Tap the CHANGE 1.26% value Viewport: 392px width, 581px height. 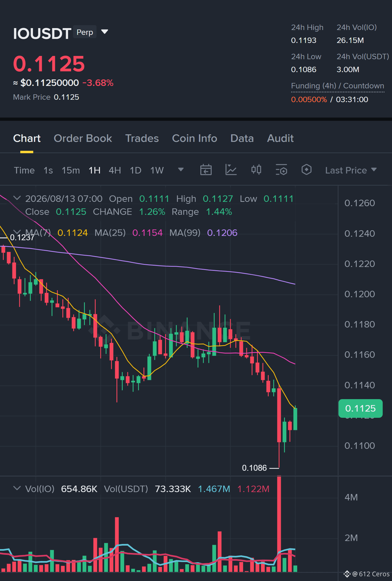coord(152,212)
